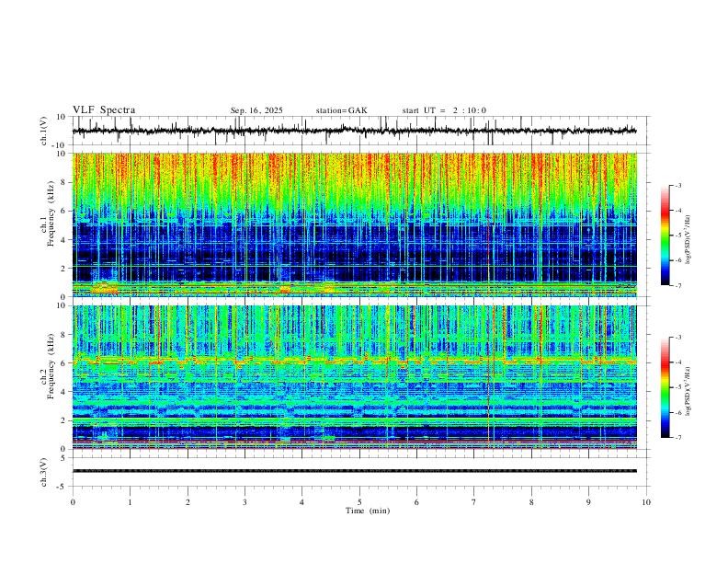The width and height of the screenshot is (728, 563).
Task: Click the ch.1 spectrogram color bar
Action: (x=665, y=236)
